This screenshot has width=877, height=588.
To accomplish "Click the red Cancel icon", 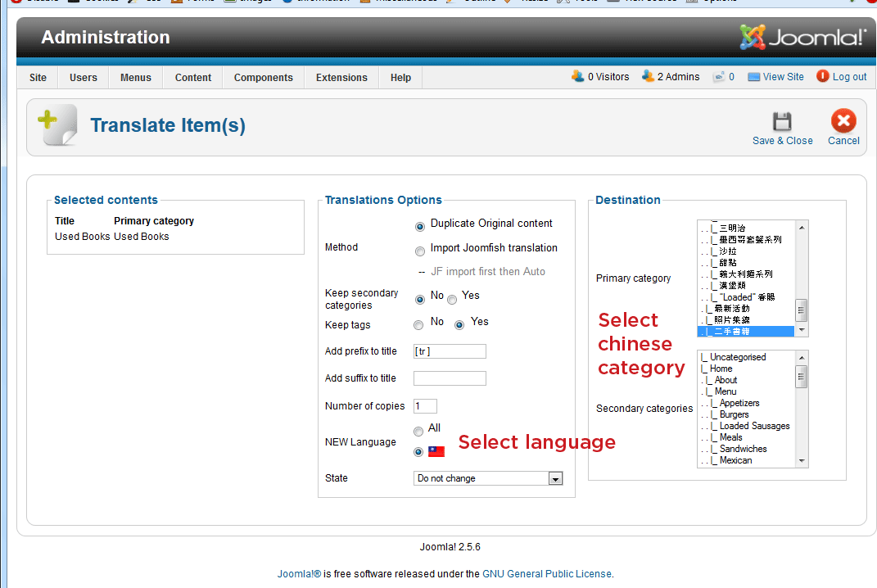I will 843,122.
